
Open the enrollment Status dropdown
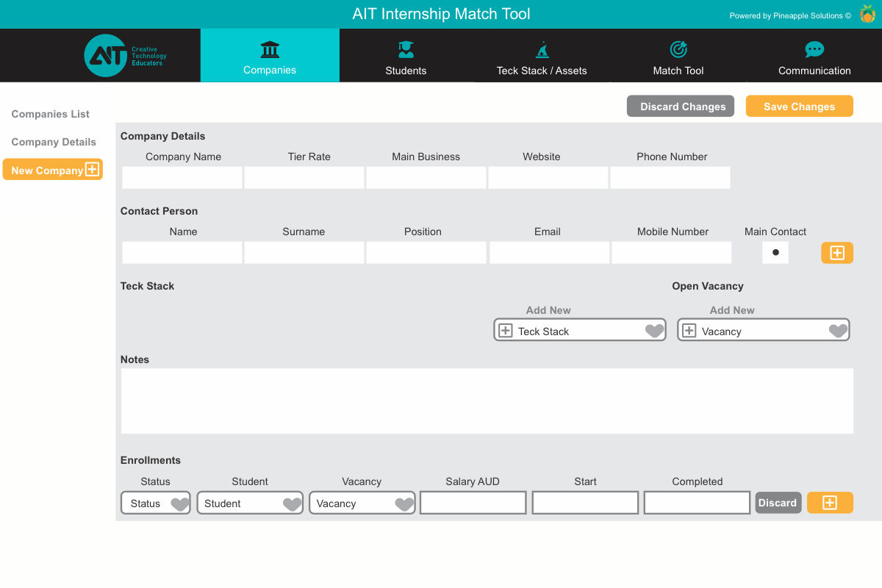(156, 503)
